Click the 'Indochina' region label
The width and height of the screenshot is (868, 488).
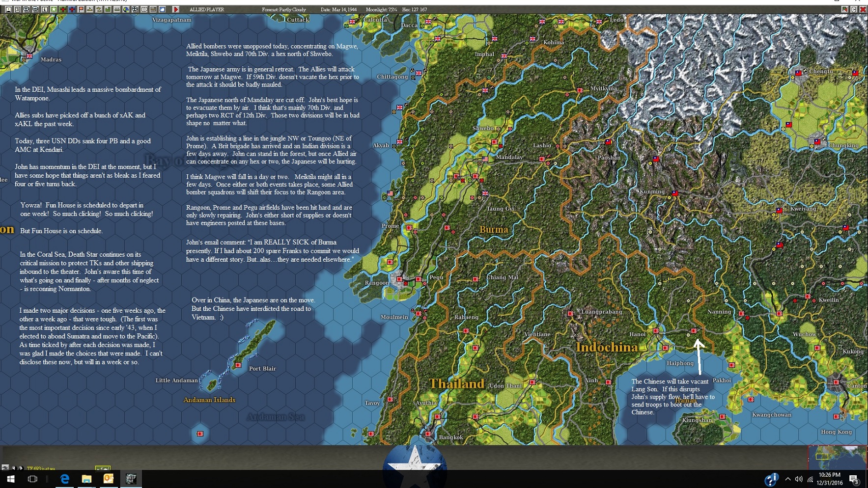click(x=607, y=347)
